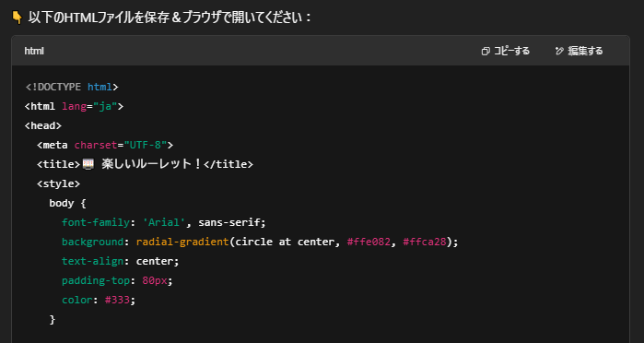Click the copy icon beside コピーする
The width and height of the screenshot is (644, 343).
486,51
